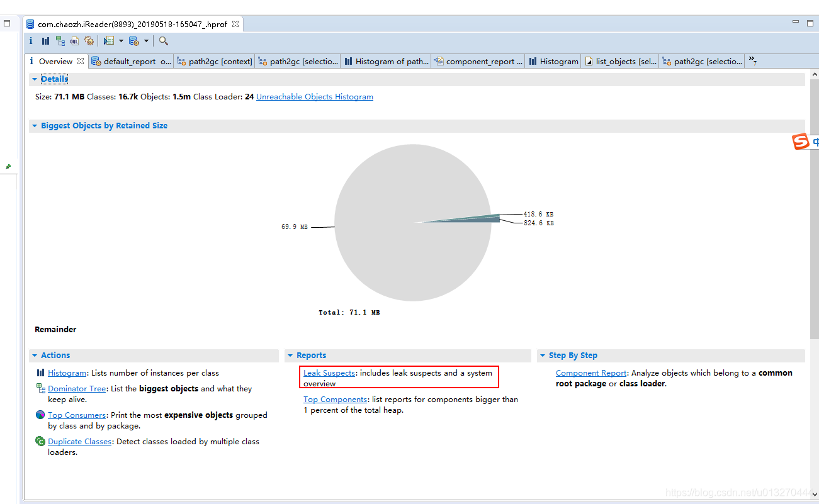Viewport: 819px width, 504px height.
Task: Show hidden tabs via the overflow chevron
Action: tap(753, 61)
